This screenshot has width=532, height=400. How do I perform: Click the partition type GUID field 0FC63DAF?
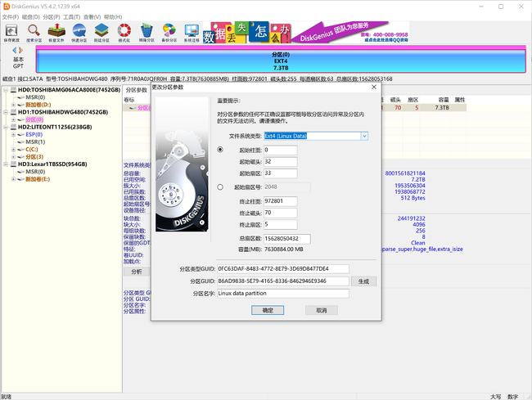pos(283,269)
